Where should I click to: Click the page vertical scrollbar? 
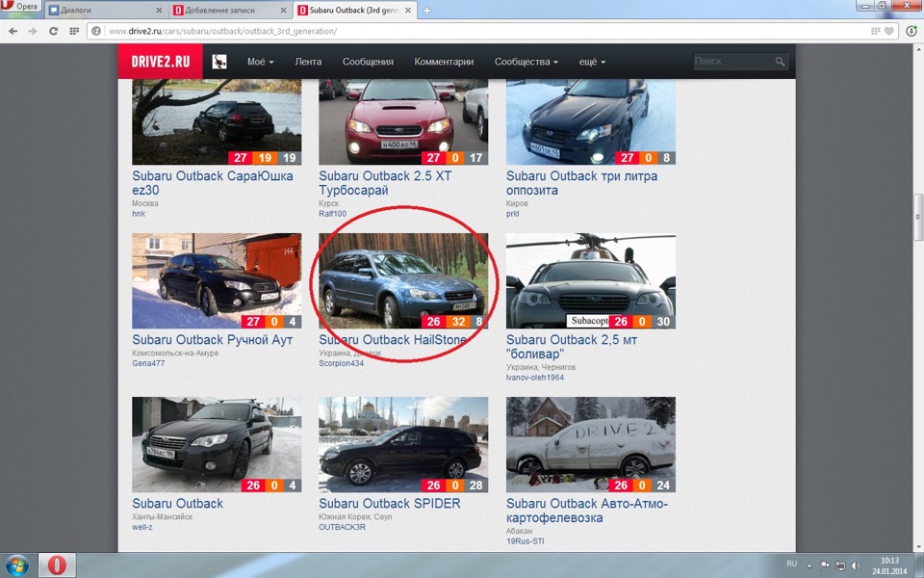(x=918, y=217)
